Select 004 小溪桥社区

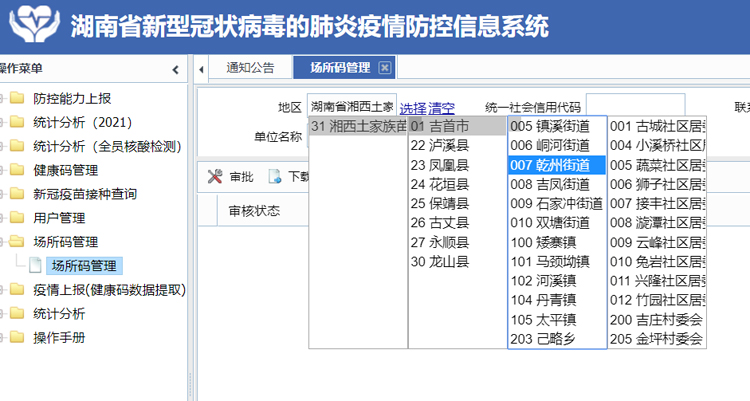pos(657,145)
